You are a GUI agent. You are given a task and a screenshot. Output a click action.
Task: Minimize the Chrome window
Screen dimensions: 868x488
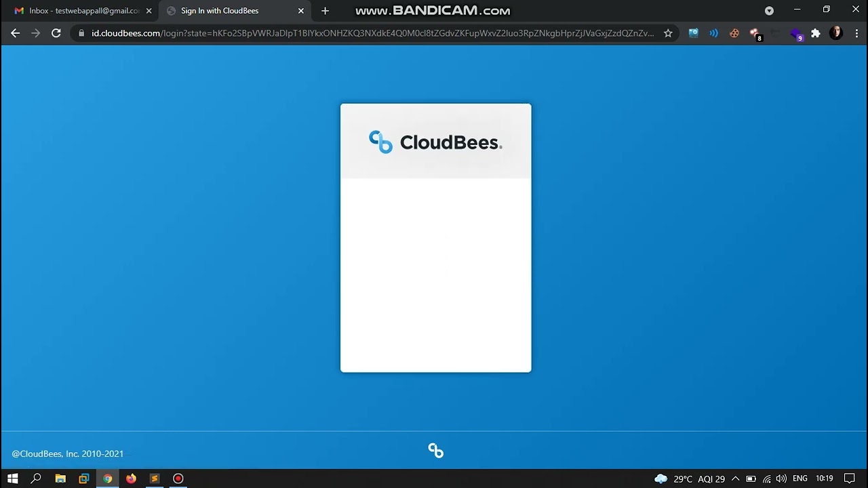pyautogui.click(x=797, y=9)
